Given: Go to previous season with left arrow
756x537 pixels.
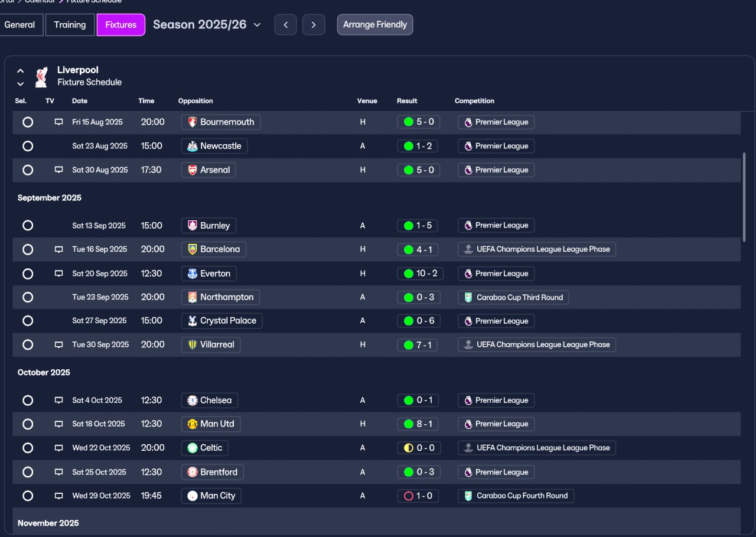Looking at the screenshot, I should [x=286, y=25].
